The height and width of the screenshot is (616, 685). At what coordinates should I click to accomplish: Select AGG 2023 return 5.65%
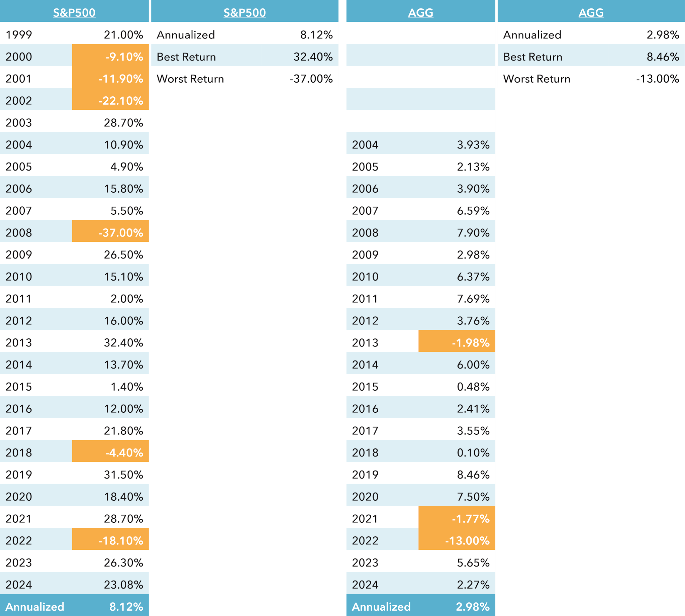(473, 563)
